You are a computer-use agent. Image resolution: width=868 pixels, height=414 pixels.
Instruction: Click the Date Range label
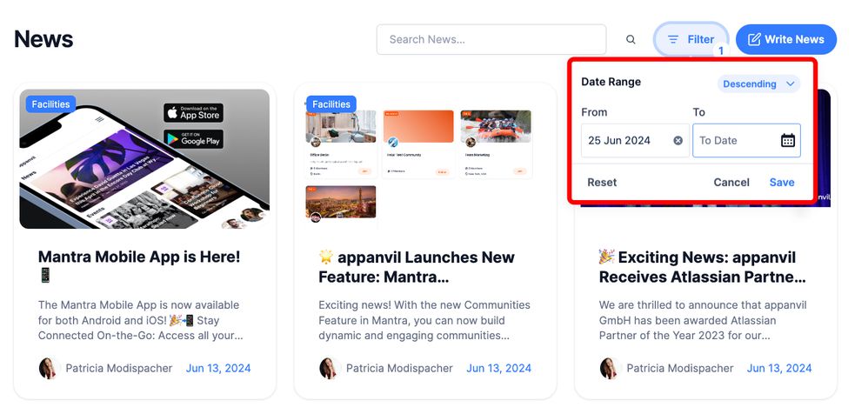pos(611,82)
